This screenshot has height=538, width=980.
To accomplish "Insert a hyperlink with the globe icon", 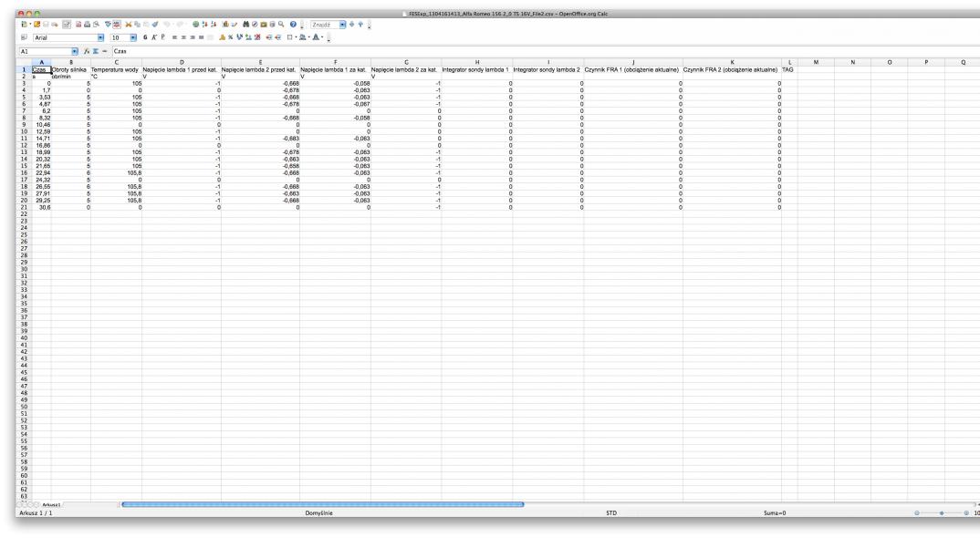I will (195, 25).
